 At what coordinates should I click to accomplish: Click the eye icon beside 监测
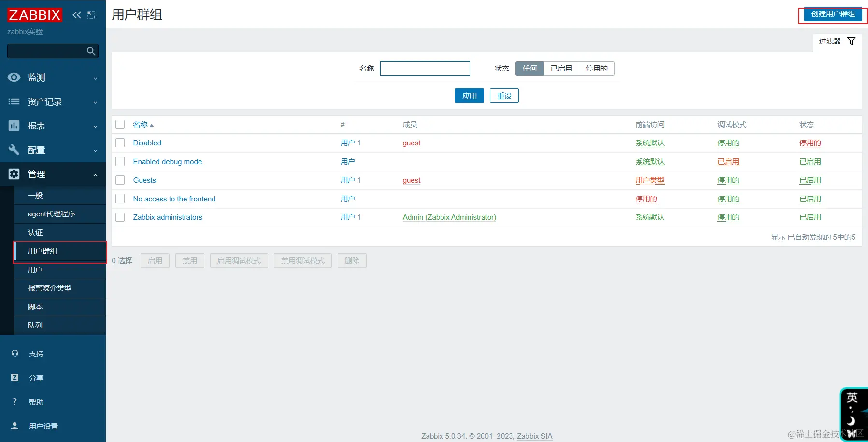[x=14, y=77]
